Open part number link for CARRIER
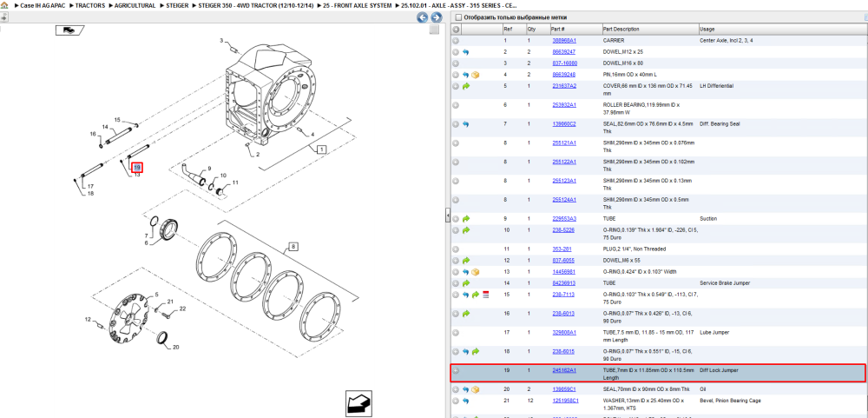This screenshot has width=868, height=418. tap(564, 41)
